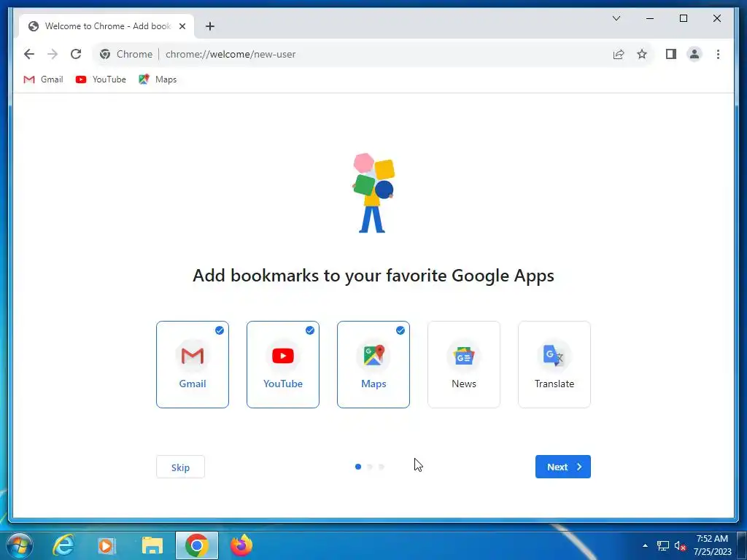Open the profile avatar menu

694,54
